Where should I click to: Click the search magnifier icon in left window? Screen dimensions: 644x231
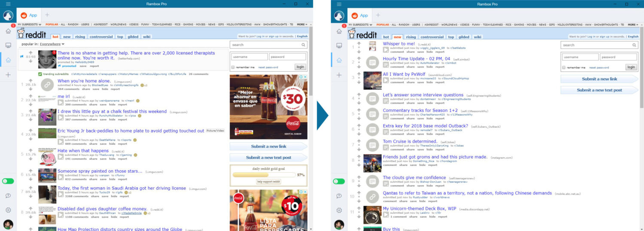tap(303, 45)
